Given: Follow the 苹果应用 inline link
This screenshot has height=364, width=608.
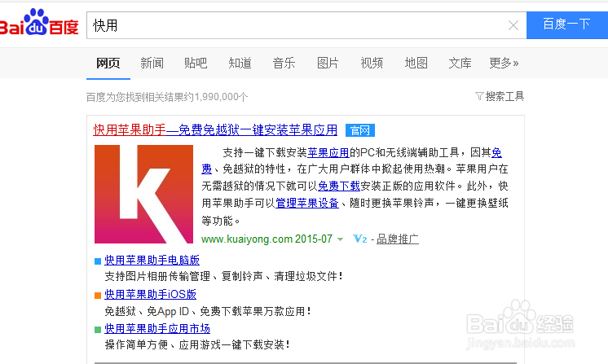Looking at the screenshot, I should (328, 152).
